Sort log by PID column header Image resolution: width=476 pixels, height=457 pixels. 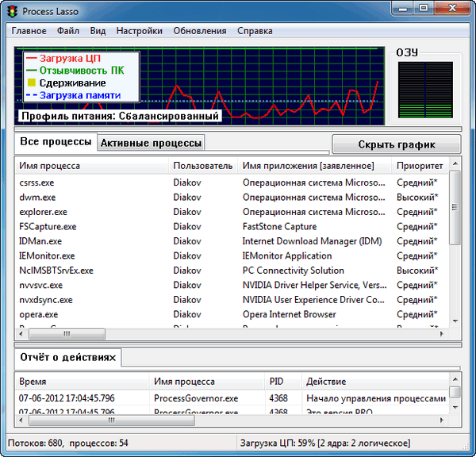click(x=282, y=381)
